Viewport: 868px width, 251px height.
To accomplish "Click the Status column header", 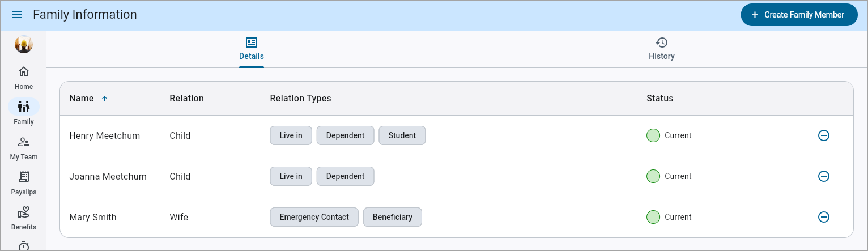I will [x=659, y=99].
